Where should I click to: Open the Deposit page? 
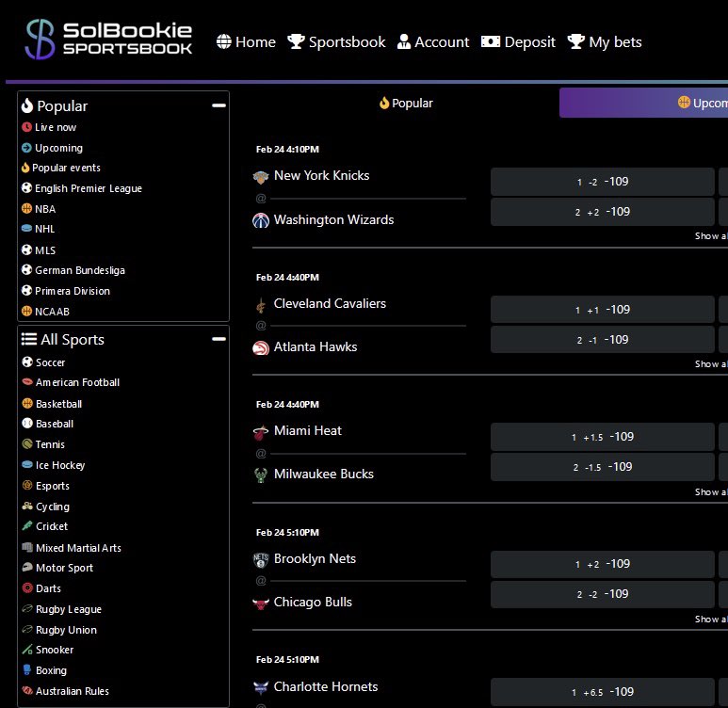518,41
